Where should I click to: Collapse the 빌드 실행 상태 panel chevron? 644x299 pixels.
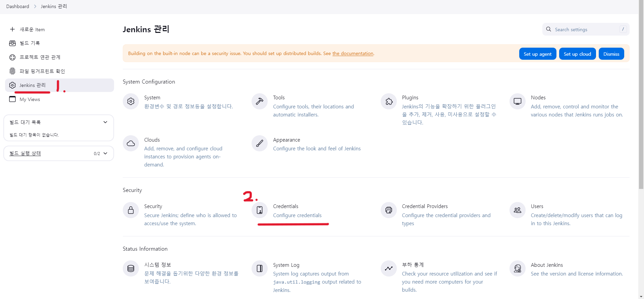tap(105, 153)
